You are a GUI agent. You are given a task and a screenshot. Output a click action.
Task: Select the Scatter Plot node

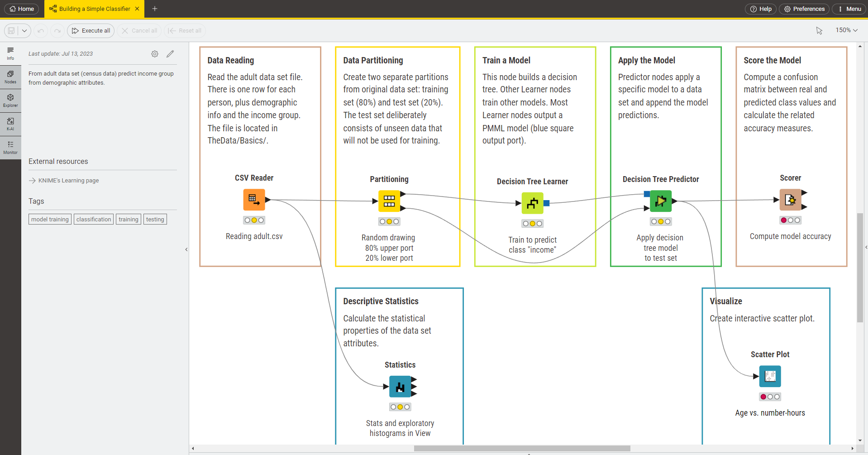pyautogui.click(x=770, y=376)
